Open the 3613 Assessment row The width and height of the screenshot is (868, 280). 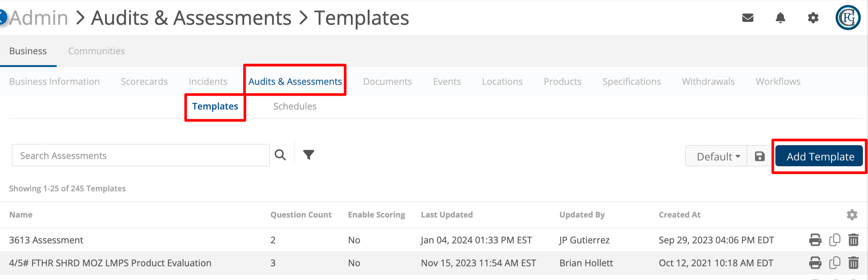point(46,240)
